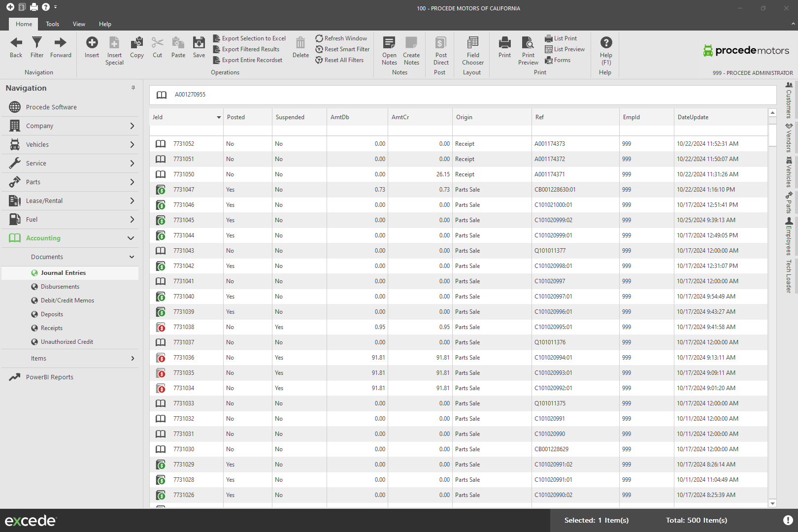Image resolution: width=798 pixels, height=532 pixels.
Task: Click the Print Preview icon
Action: (528, 43)
